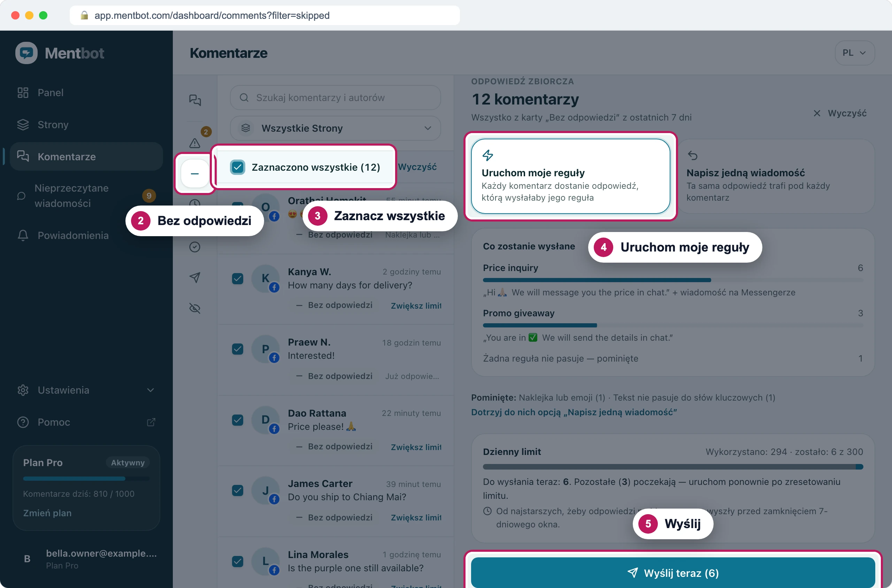Viewport: 892px width, 588px height.
Task: Click the Facebook badge on Kanya W. avatar
Action: [274, 287]
